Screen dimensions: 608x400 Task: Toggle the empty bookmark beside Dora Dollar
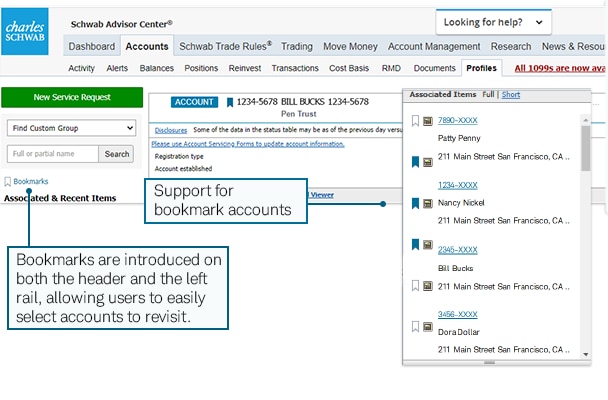tap(415, 326)
